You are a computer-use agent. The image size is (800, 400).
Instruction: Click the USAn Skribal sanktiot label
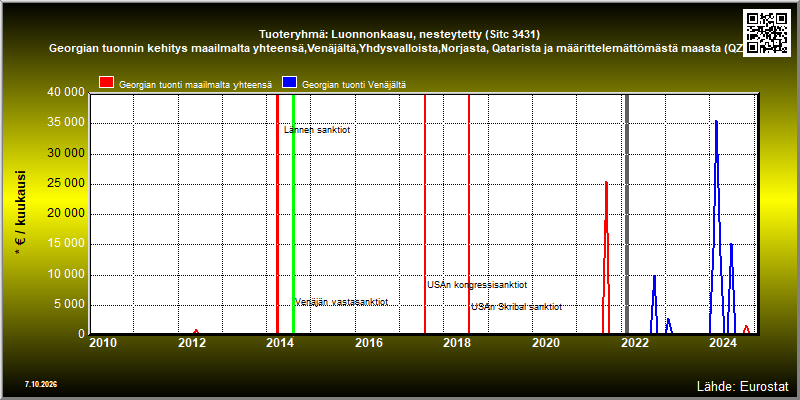pos(516,307)
